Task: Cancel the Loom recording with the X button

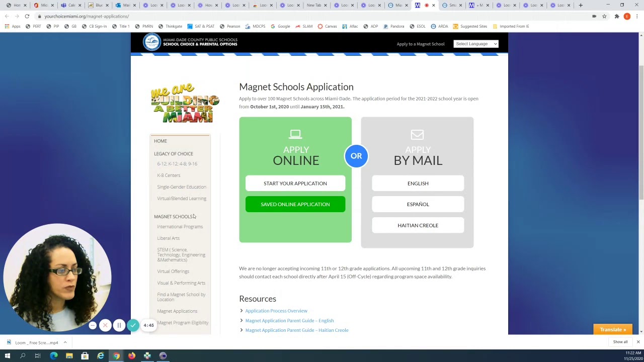Action: [105, 325]
